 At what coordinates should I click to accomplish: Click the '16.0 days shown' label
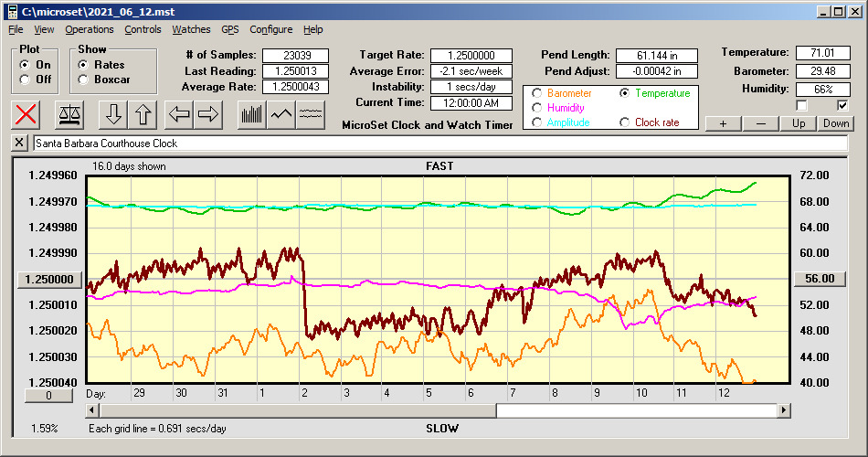coord(129,166)
